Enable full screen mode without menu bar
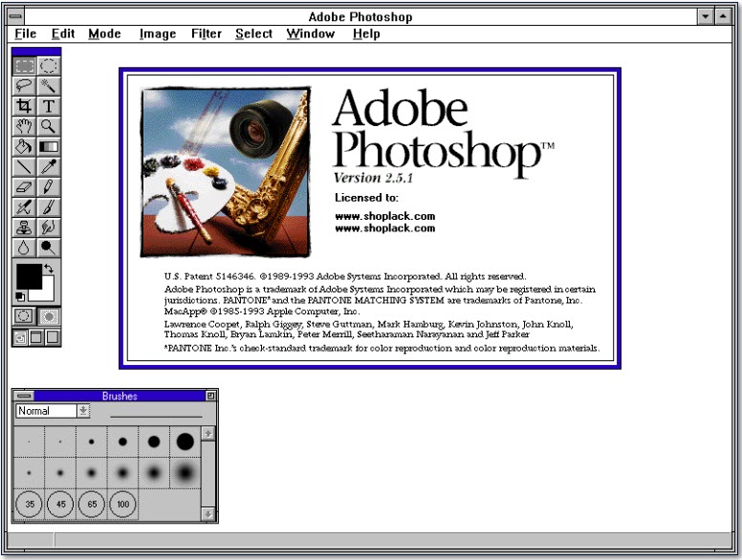742x560 pixels. (x=53, y=337)
